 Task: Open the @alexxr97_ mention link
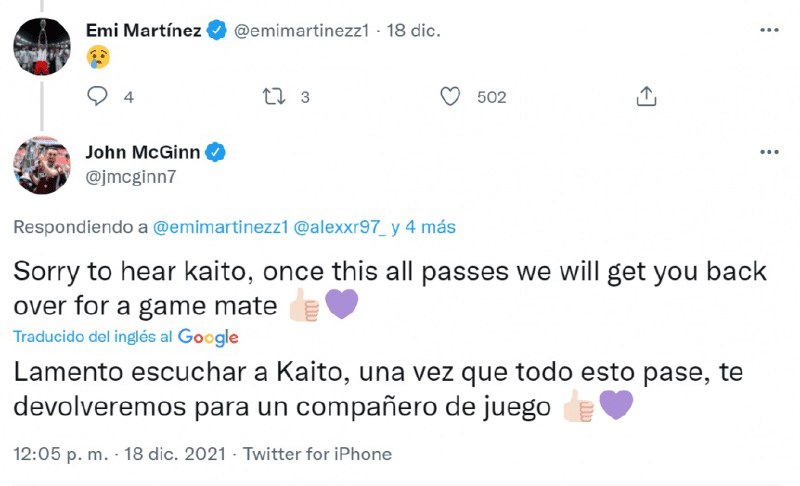coord(338,227)
